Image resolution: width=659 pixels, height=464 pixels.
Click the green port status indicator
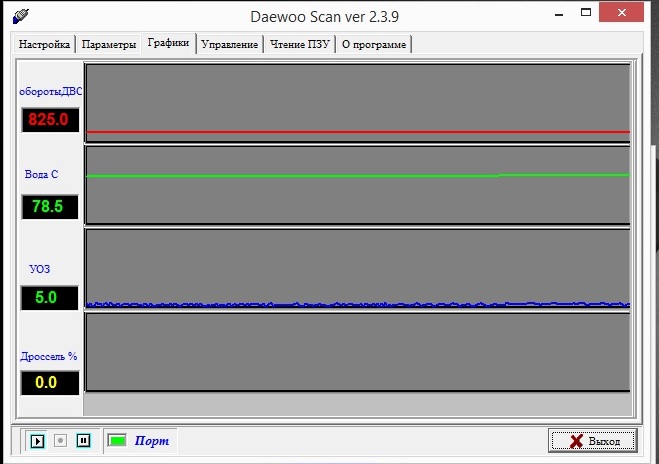[117, 440]
